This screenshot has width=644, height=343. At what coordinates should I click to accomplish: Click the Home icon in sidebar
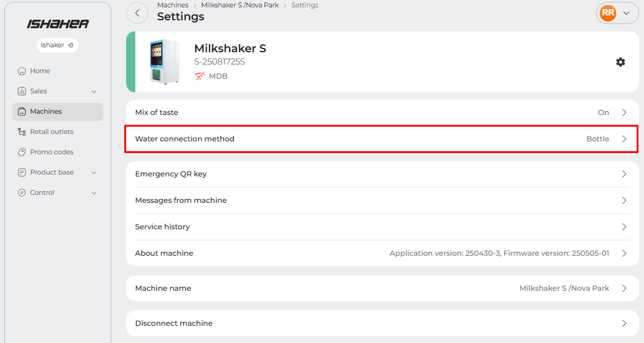[22, 71]
